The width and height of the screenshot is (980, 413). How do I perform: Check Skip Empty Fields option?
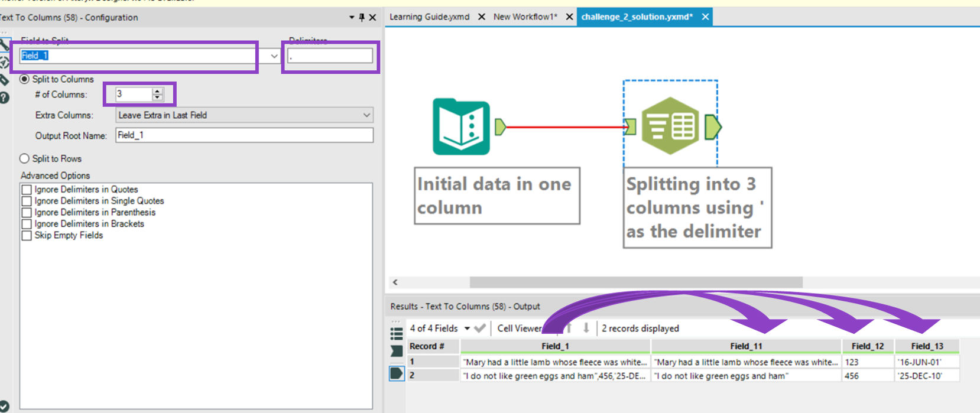pyautogui.click(x=27, y=236)
